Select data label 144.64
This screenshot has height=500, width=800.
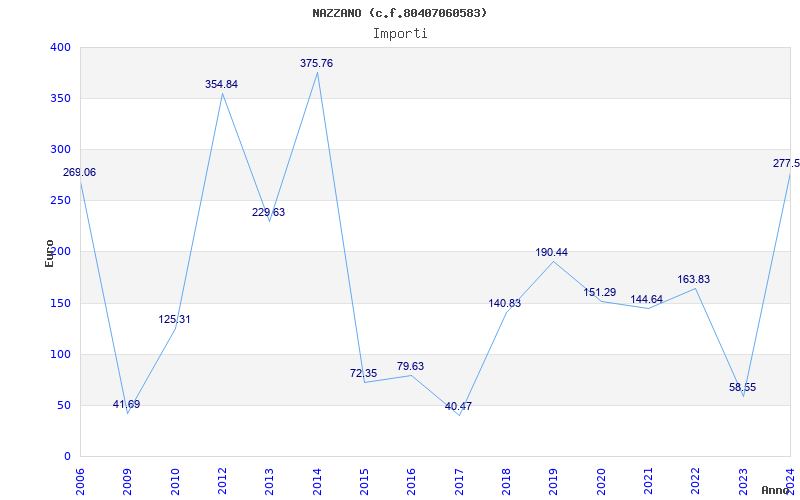tap(646, 299)
